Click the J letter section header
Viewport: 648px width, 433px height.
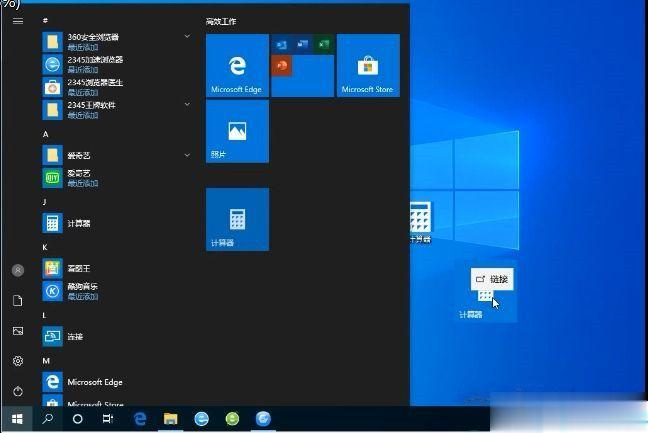pos(44,202)
